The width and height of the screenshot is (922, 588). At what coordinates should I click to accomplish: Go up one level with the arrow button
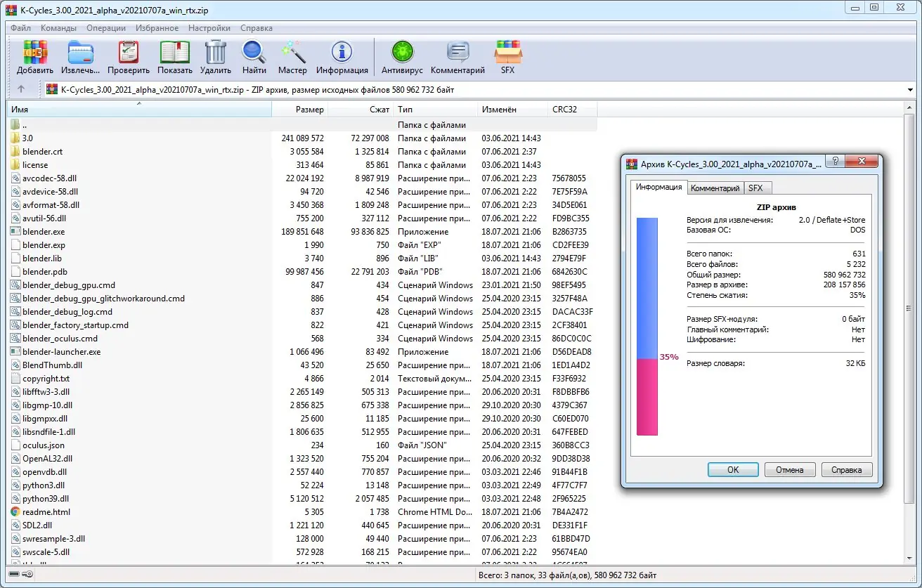coord(21,89)
